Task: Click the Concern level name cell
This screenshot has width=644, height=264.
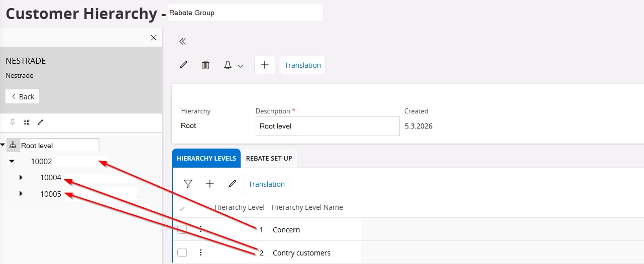Action: pos(286,229)
